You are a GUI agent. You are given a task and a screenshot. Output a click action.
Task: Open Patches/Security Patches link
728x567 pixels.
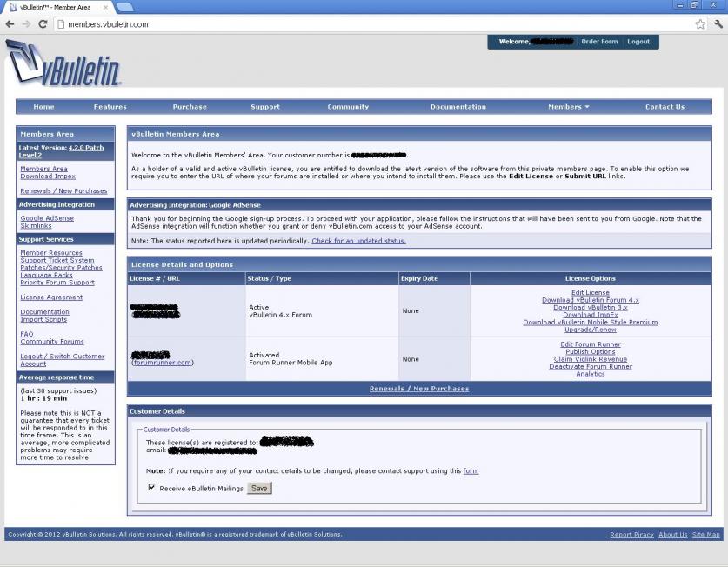61,268
